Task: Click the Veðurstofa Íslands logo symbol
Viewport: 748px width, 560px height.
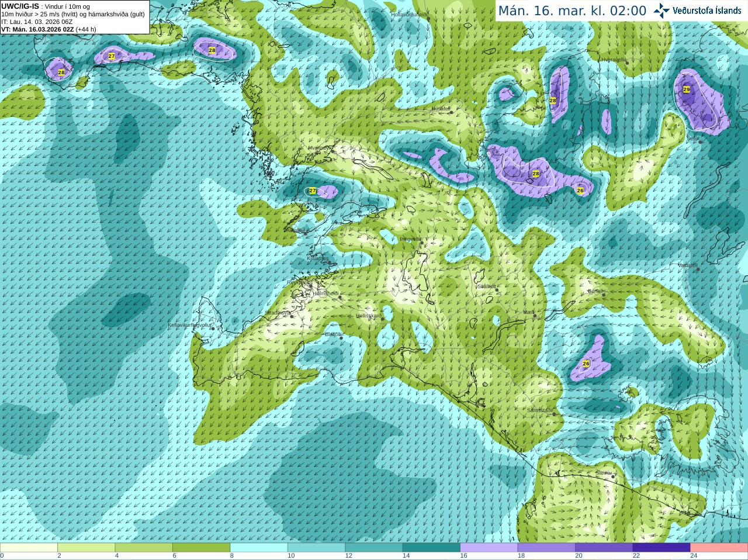Action: pos(661,10)
